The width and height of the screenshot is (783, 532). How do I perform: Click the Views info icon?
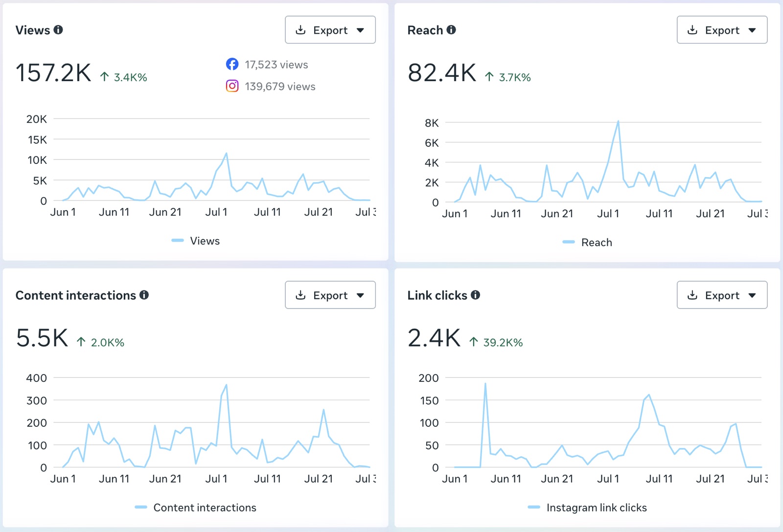pyautogui.click(x=58, y=30)
